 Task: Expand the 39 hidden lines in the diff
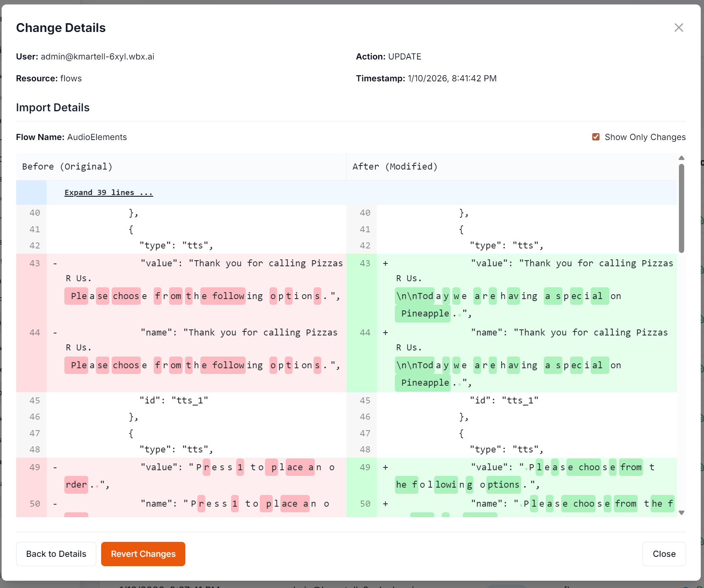coord(108,192)
